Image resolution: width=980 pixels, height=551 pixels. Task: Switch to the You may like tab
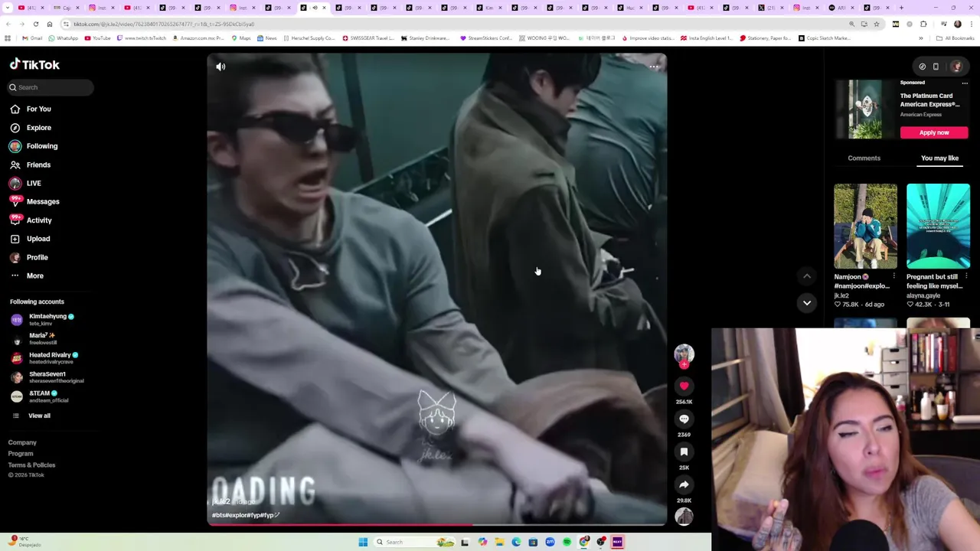[939, 158]
